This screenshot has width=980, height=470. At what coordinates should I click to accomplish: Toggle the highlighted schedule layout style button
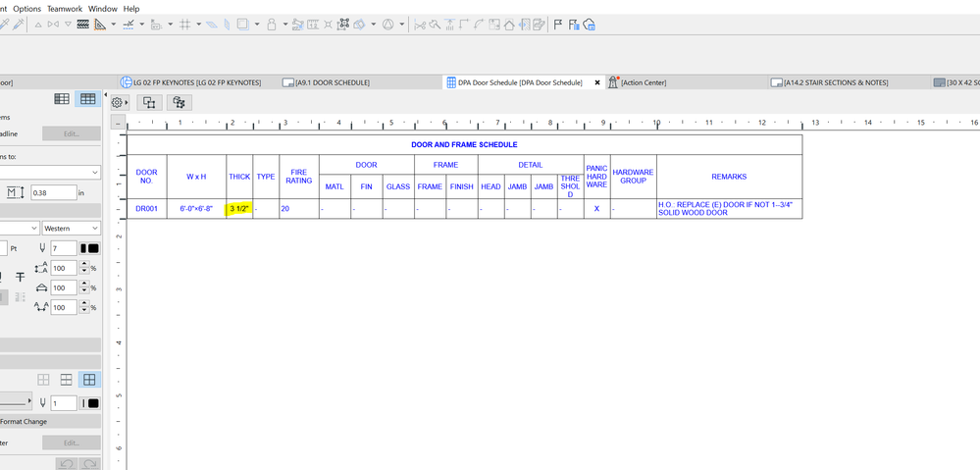pos(87,99)
